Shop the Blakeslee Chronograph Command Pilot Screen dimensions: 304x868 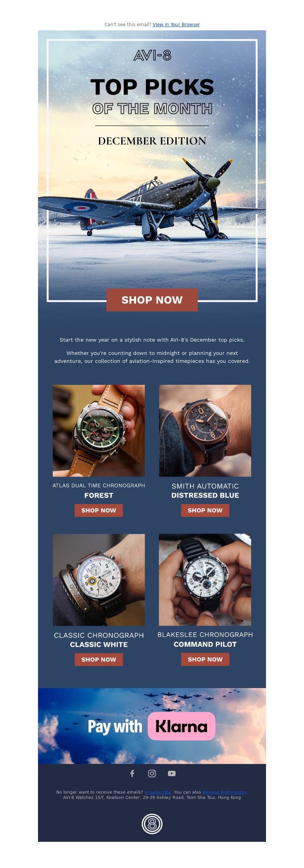[205, 659]
